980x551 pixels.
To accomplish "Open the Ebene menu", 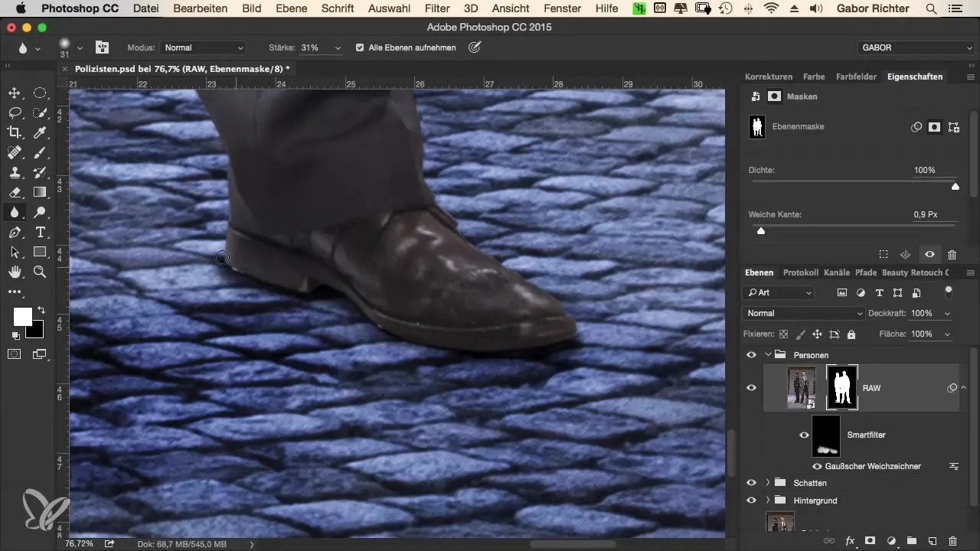I will tap(291, 8).
